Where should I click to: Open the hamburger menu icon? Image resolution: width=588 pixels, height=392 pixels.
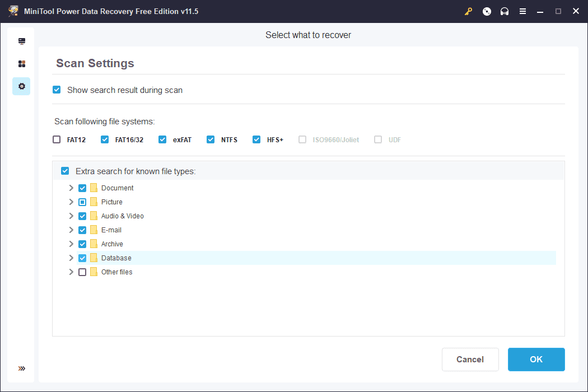pos(522,11)
